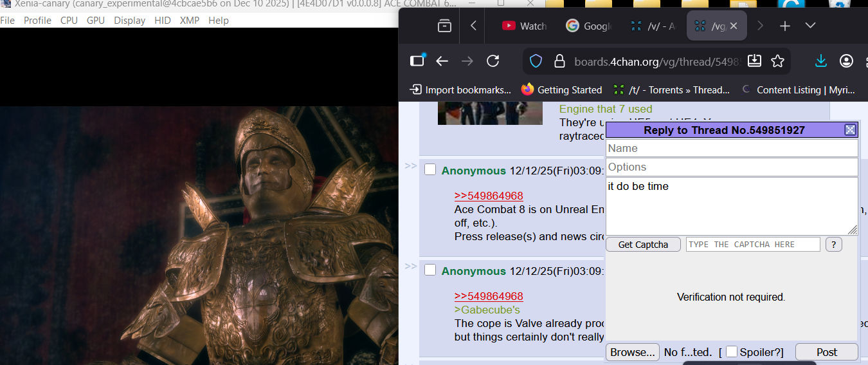Open the Content Listing | Myri... bookmark
The image size is (868, 365).
[799, 89]
